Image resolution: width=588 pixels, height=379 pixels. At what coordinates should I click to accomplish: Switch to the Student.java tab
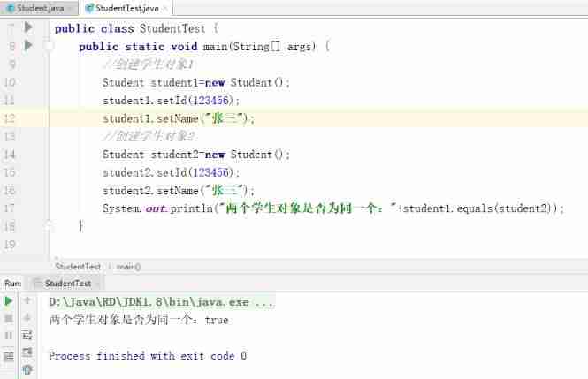click(39, 8)
